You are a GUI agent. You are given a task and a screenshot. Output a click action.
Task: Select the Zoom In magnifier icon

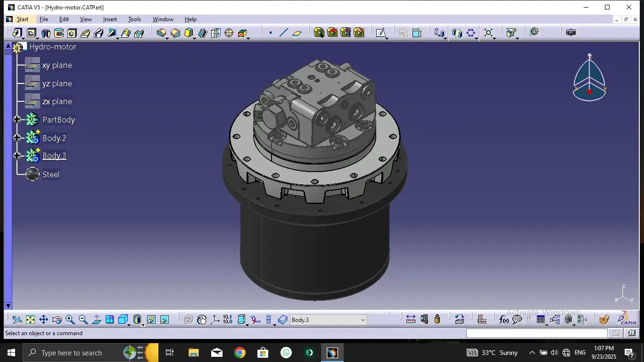coord(70,320)
